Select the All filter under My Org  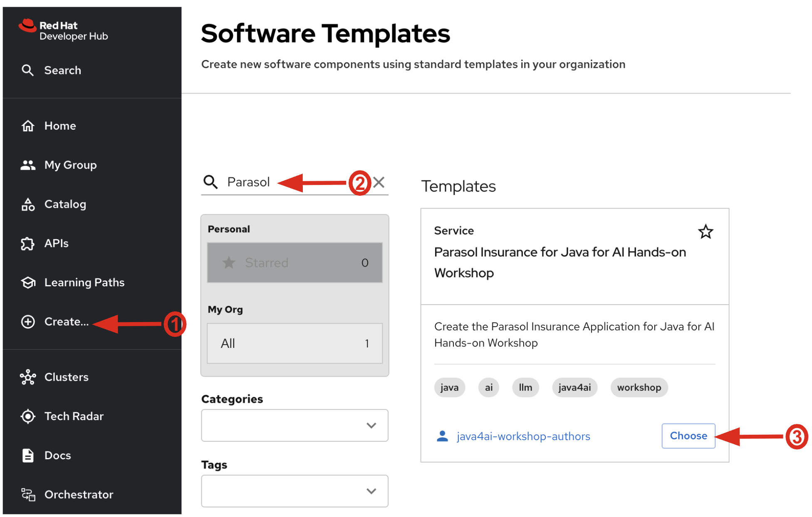point(295,343)
